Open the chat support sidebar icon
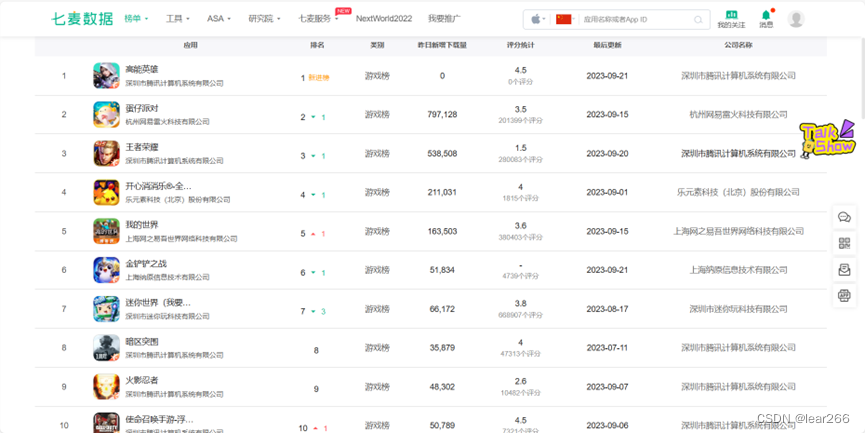The image size is (865, 433). 844,217
